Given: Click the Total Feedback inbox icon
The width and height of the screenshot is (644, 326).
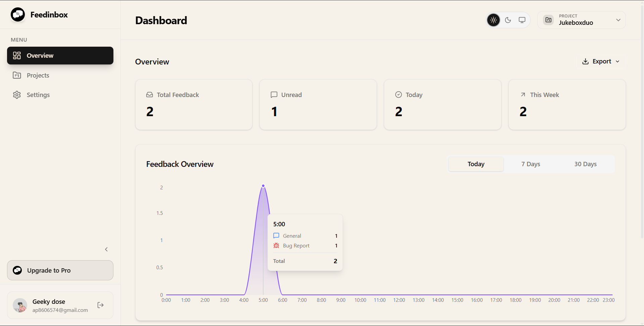Looking at the screenshot, I should click(149, 95).
